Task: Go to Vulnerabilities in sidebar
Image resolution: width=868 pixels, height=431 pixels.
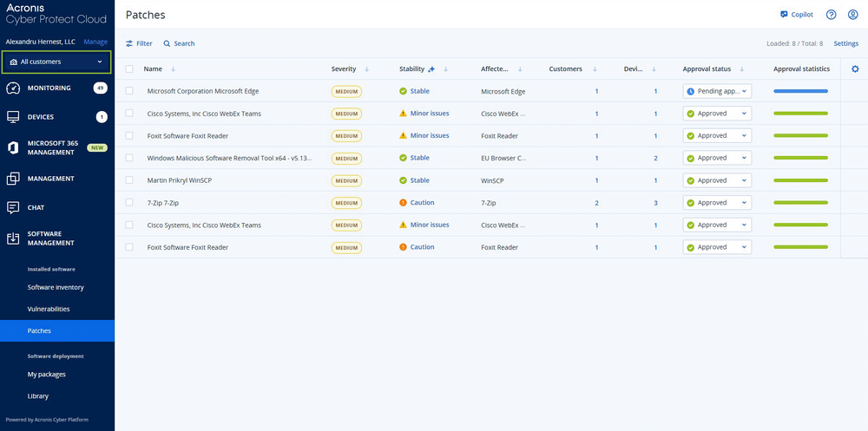Action: (49, 310)
